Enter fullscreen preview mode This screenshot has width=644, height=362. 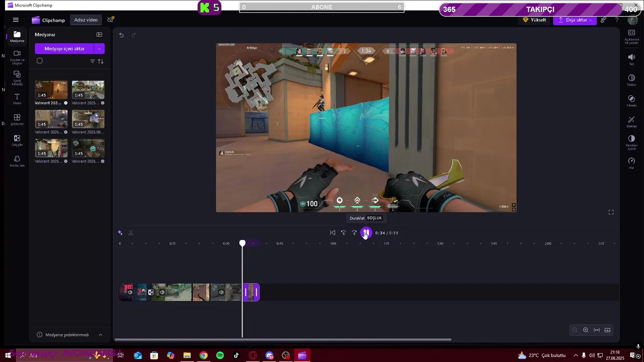click(611, 212)
